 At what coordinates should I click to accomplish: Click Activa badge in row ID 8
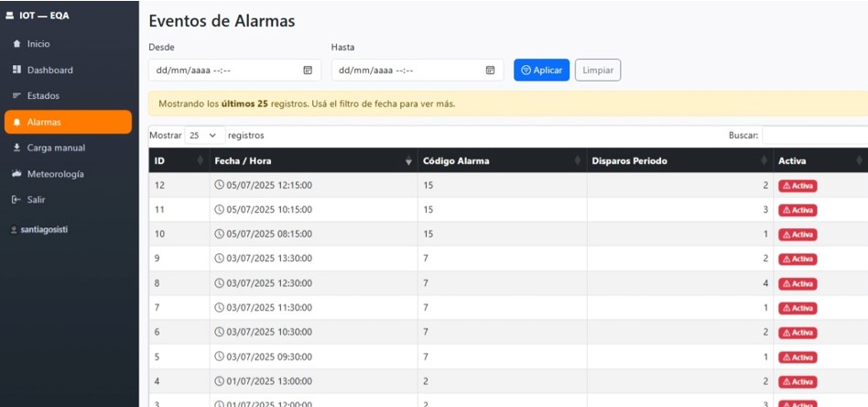coord(797,284)
